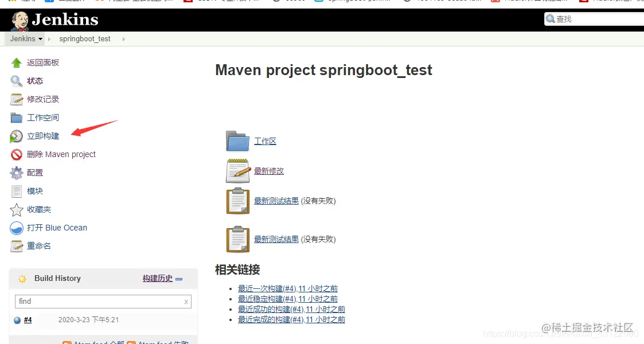The width and height of the screenshot is (644, 344).
Task: Select 打开 Blue Ocean in the sidebar
Action: (57, 228)
